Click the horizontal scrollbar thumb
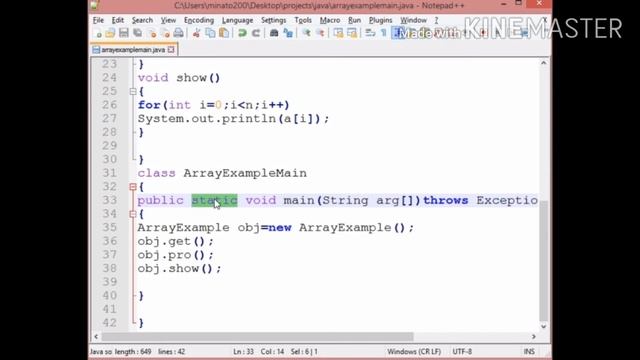Image resolution: width=640 pixels, height=360 pixels. click(x=257, y=337)
